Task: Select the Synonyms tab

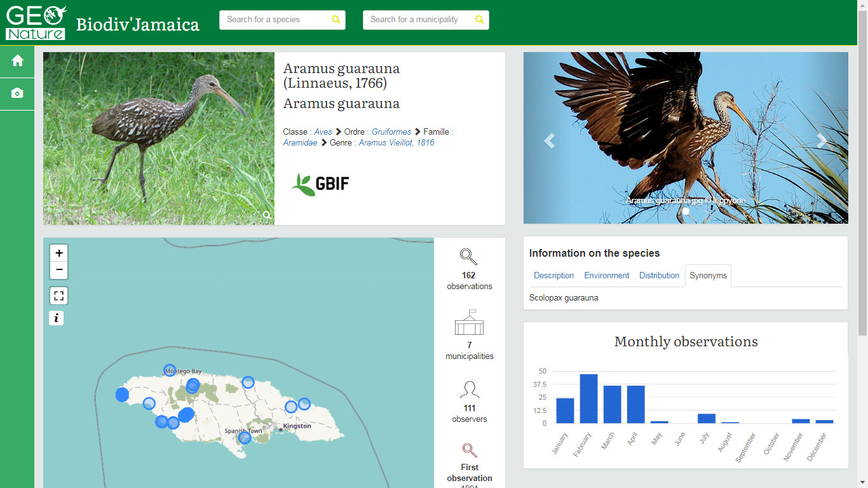Action: (x=708, y=276)
